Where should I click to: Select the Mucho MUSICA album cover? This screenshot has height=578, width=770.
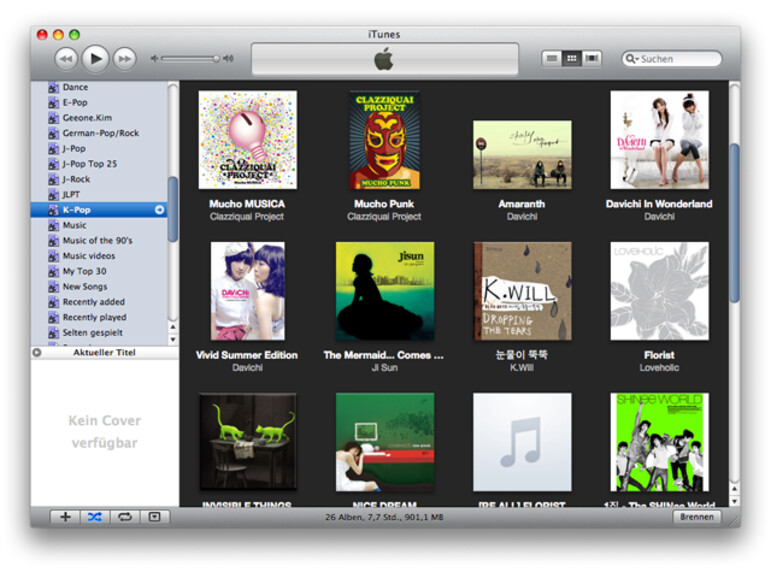248,139
